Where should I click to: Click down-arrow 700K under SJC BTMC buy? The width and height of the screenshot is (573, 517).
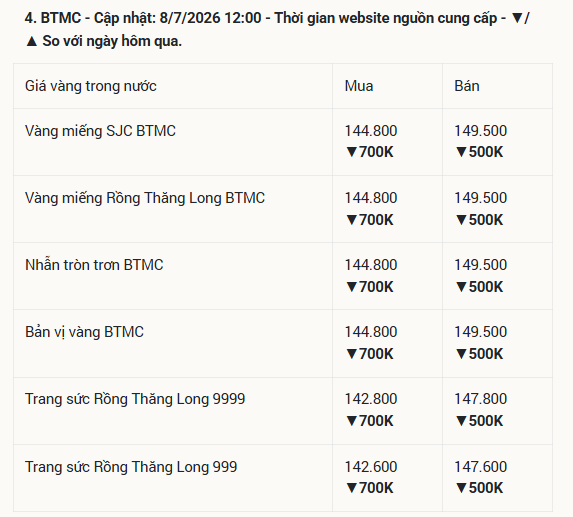[369, 152]
